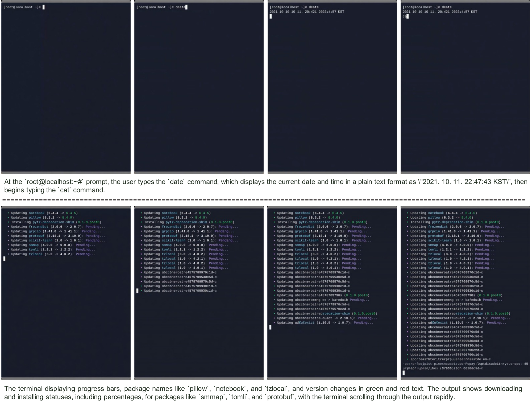Open the first top-row terminal thumbnail with empty prompt

pos(66,88)
